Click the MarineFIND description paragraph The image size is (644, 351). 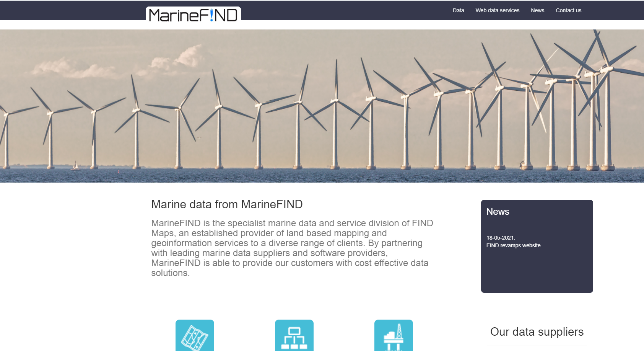pos(293,248)
